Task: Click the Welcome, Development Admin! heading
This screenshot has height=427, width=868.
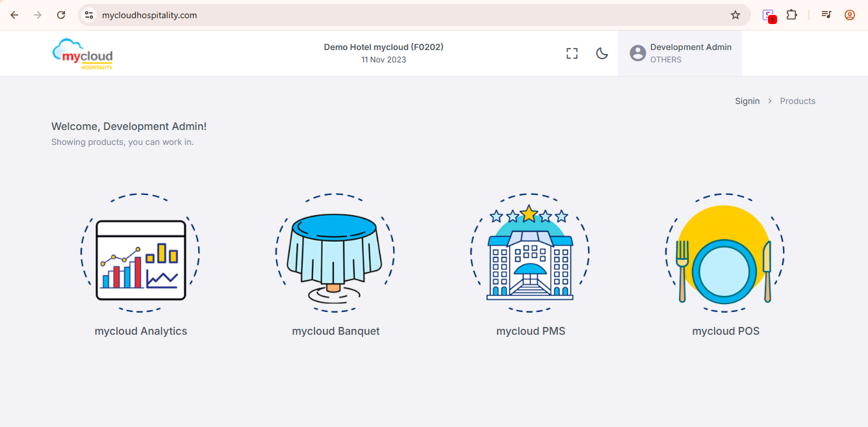Action: (x=129, y=126)
